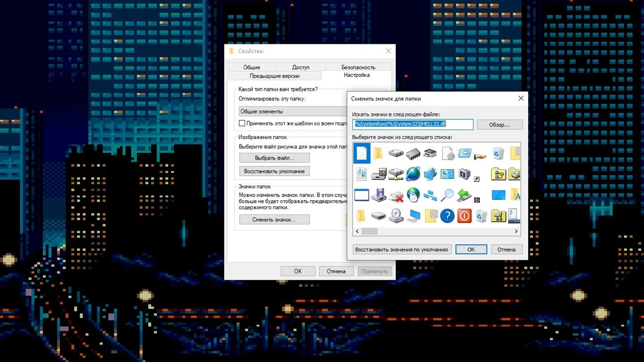644x362 pixels.
Task: Choose the printer icon in the list
Action: 430,153
